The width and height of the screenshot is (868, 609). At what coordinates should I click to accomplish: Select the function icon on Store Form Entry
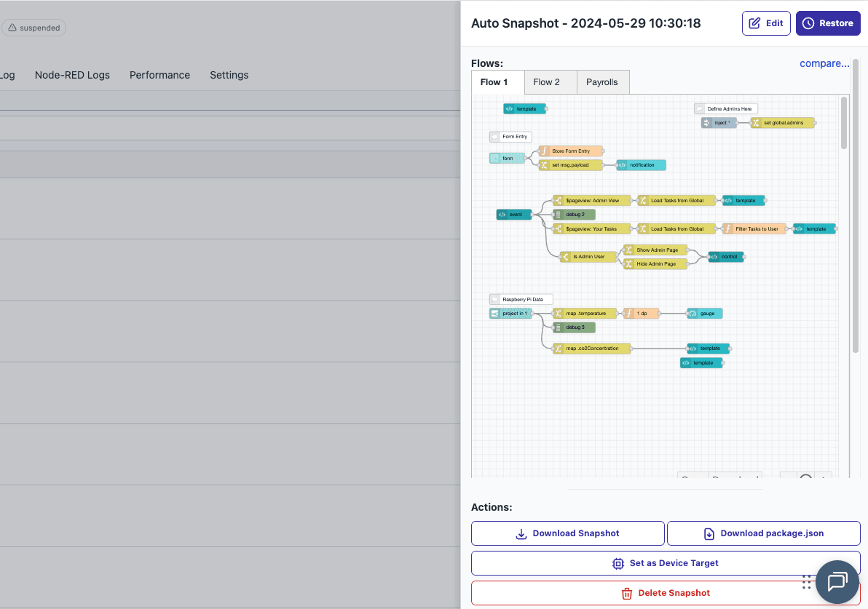(544, 151)
